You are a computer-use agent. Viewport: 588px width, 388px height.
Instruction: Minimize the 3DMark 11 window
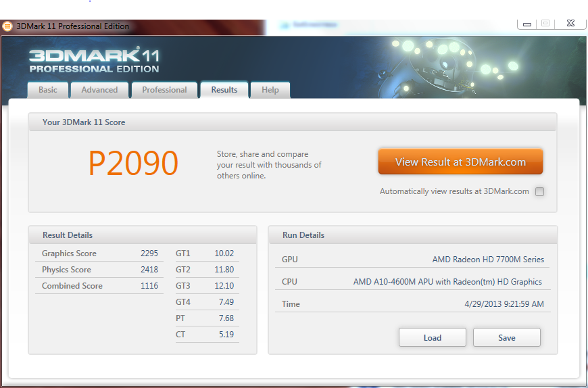click(527, 24)
